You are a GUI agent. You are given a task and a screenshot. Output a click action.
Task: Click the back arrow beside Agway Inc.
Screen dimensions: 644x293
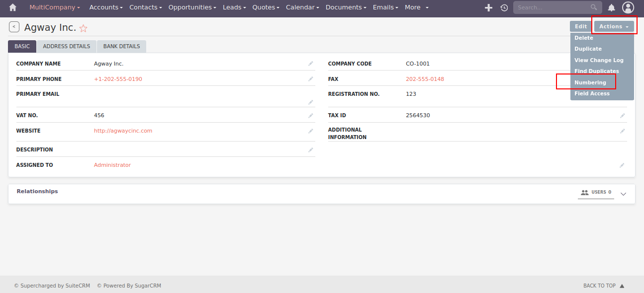point(14,27)
